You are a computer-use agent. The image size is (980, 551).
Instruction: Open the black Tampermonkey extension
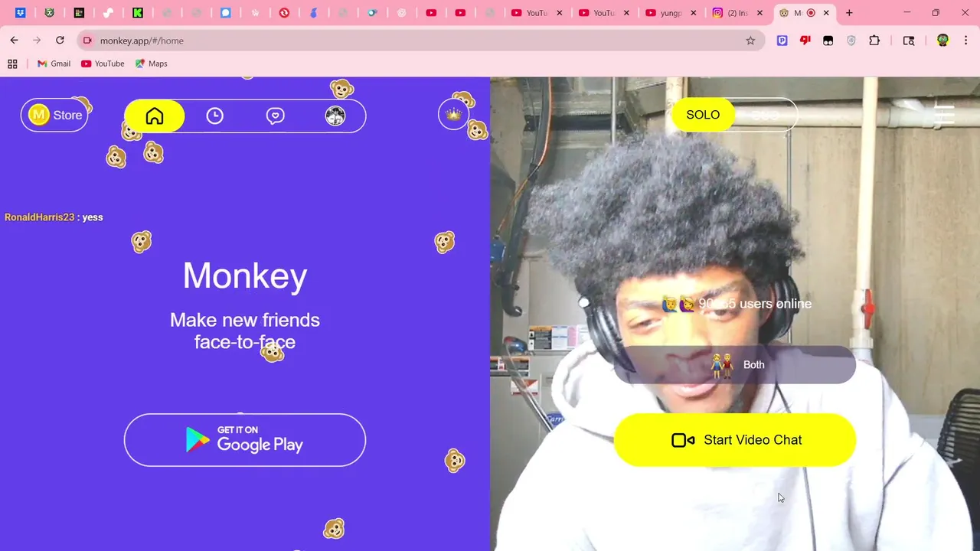coord(828,41)
